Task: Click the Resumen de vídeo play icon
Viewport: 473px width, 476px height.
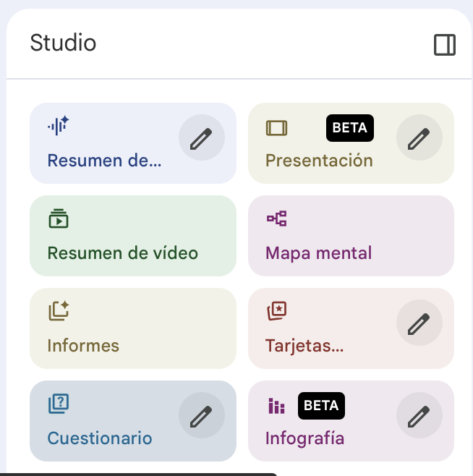Action: (x=59, y=218)
